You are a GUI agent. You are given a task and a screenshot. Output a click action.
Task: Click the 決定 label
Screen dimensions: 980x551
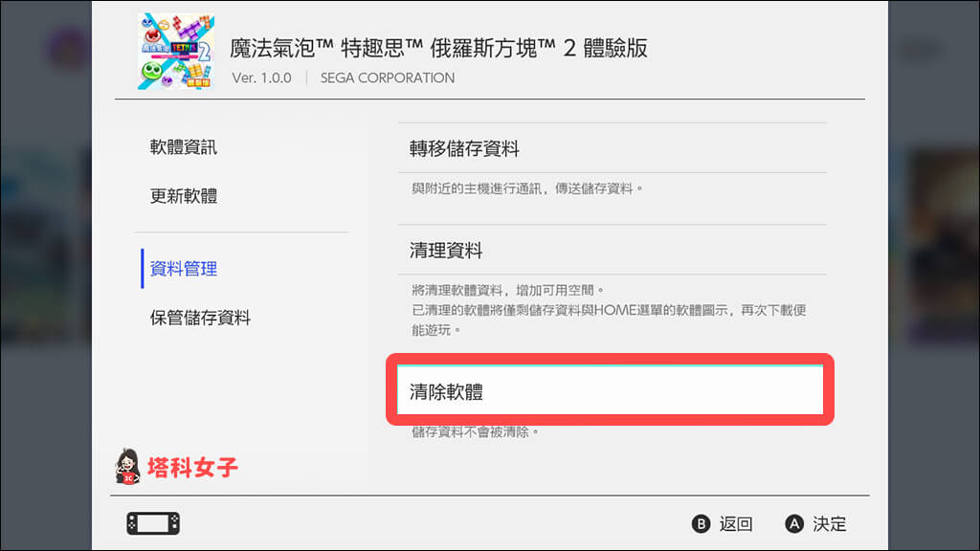[830, 524]
